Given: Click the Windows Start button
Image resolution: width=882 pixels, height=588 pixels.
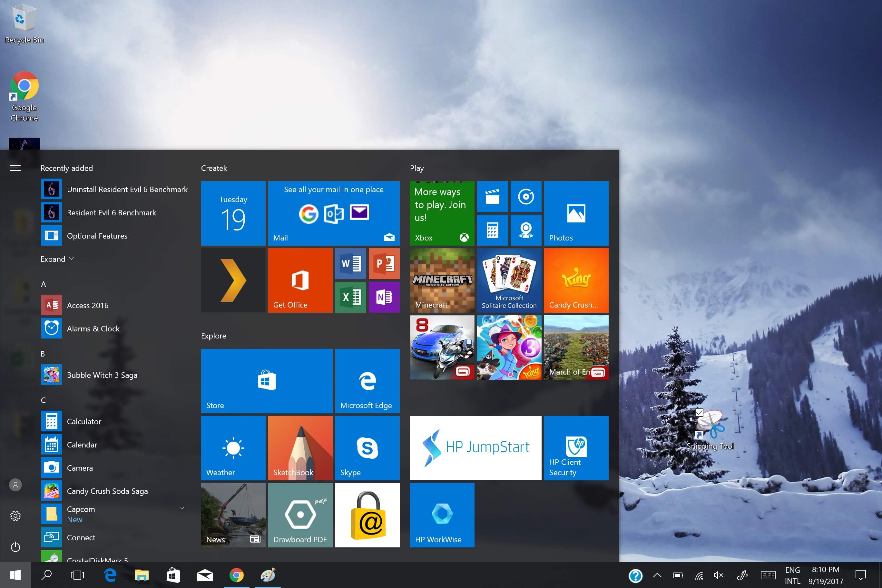Looking at the screenshot, I should (x=15, y=575).
